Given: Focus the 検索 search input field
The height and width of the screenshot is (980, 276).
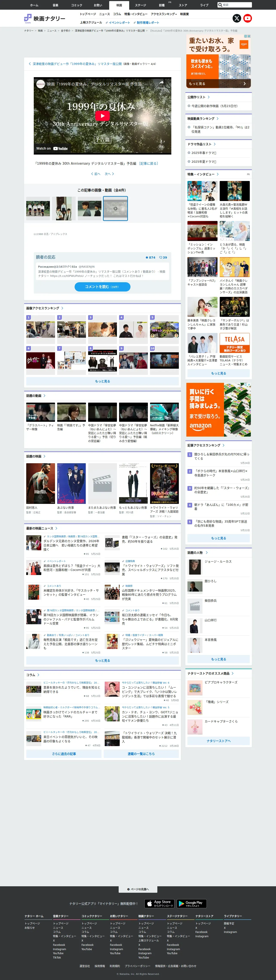Looking at the screenshot, I should tap(236, 5).
